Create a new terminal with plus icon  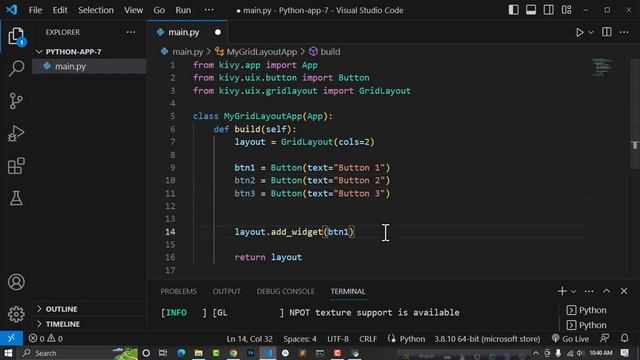[562, 291]
